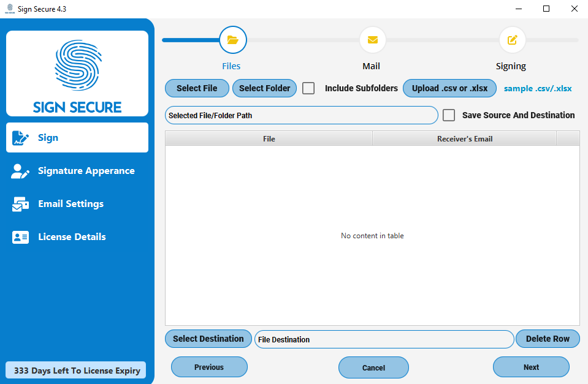Tick the Save Source And Destination checkbox
The height and width of the screenshot is (384, 588).
[449, 115]
